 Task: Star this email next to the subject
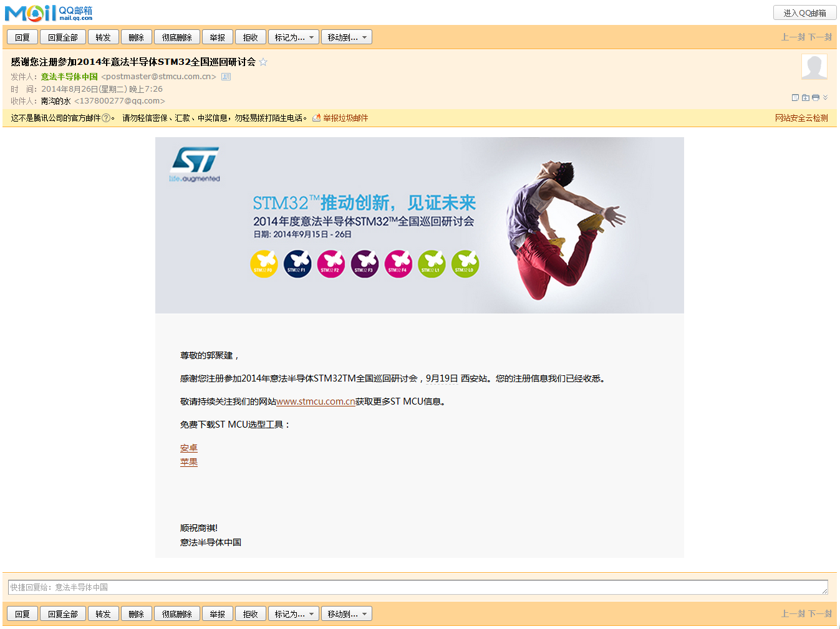click(263, 62)
